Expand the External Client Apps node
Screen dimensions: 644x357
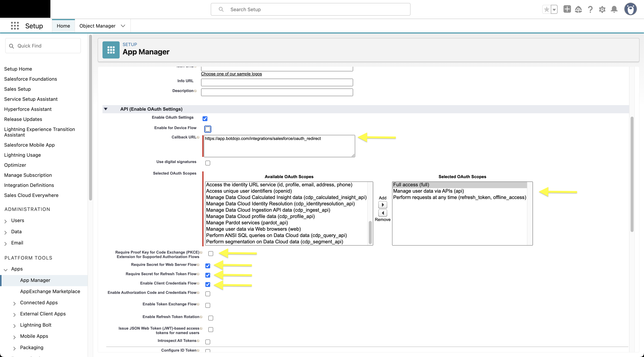[x=15, y=315]
